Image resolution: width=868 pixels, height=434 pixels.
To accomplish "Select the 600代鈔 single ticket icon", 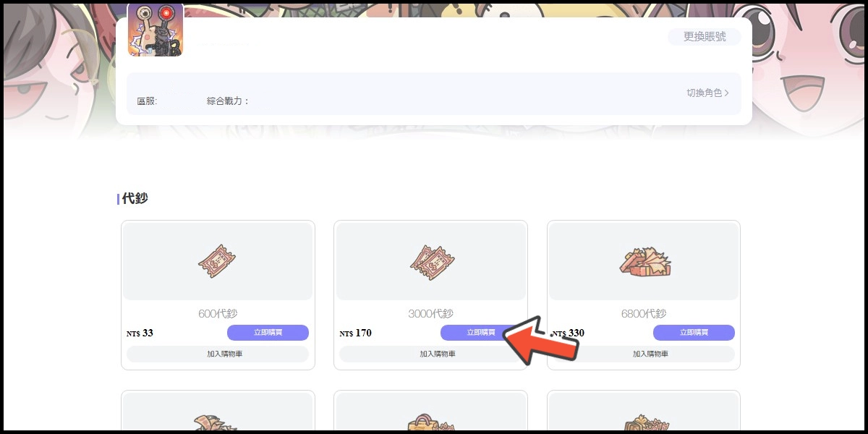I will [x=218, y=260].
